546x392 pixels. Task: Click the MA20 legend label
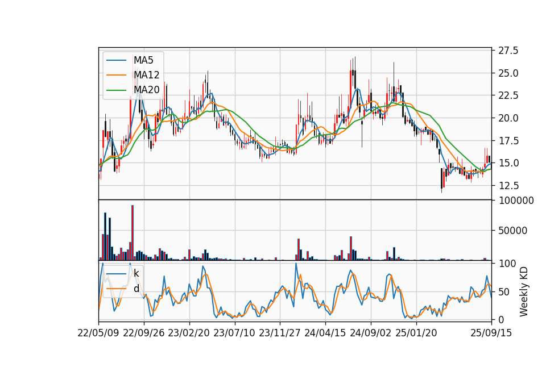tap(147, 90)
